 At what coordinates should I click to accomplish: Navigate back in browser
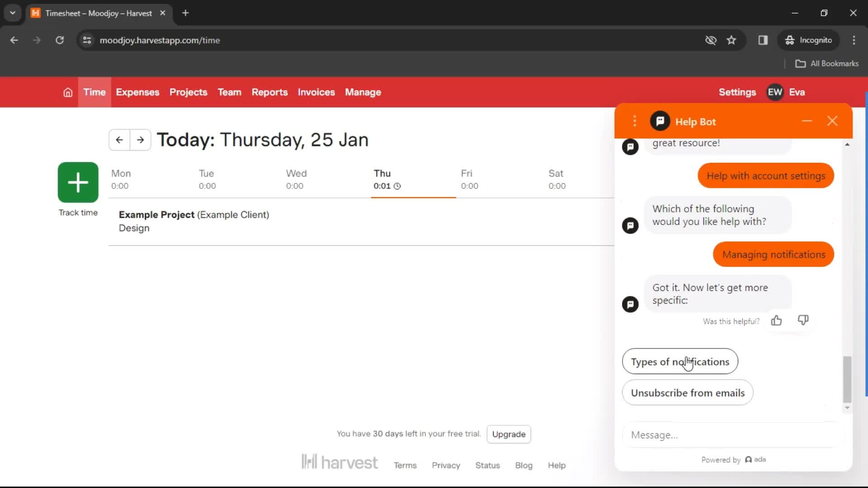tap(14, 40)
